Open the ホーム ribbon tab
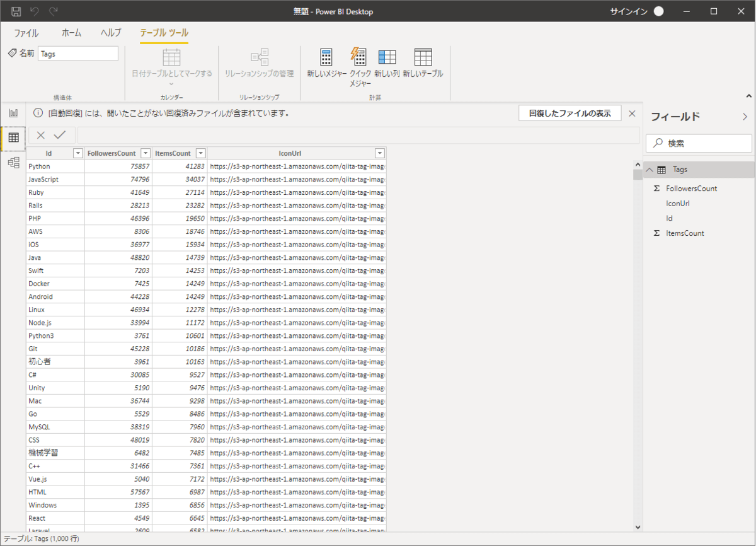The image size is (756, 546). point(71,33)
